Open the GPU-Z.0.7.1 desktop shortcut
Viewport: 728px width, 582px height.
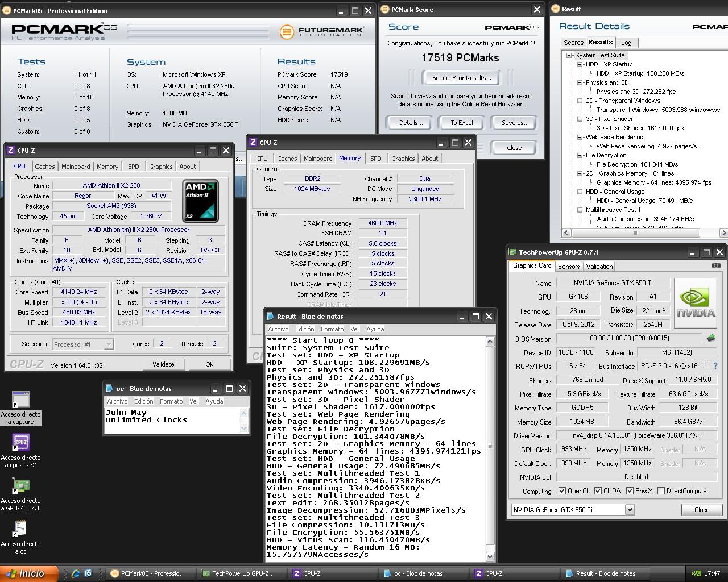(x=20, y=486)
